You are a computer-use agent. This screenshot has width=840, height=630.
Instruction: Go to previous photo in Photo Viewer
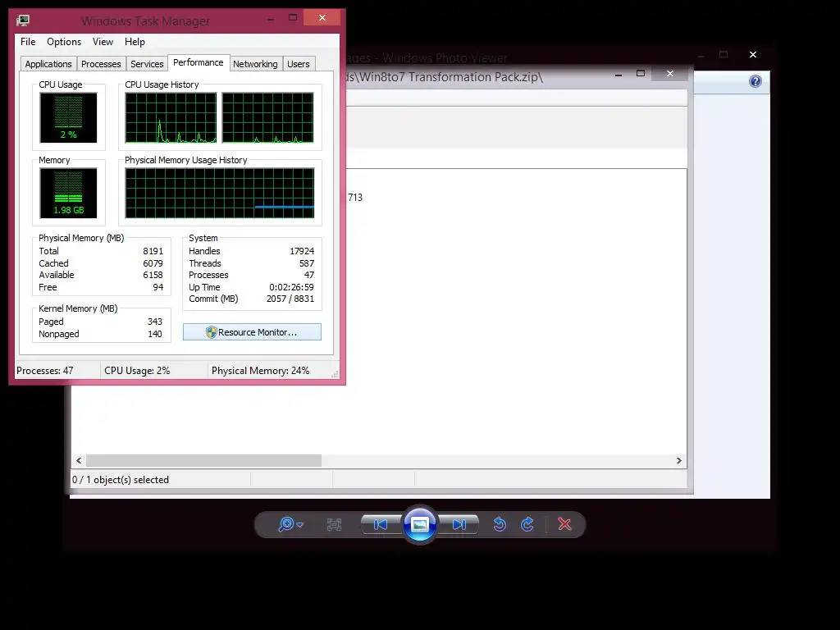tap(381, 524)
